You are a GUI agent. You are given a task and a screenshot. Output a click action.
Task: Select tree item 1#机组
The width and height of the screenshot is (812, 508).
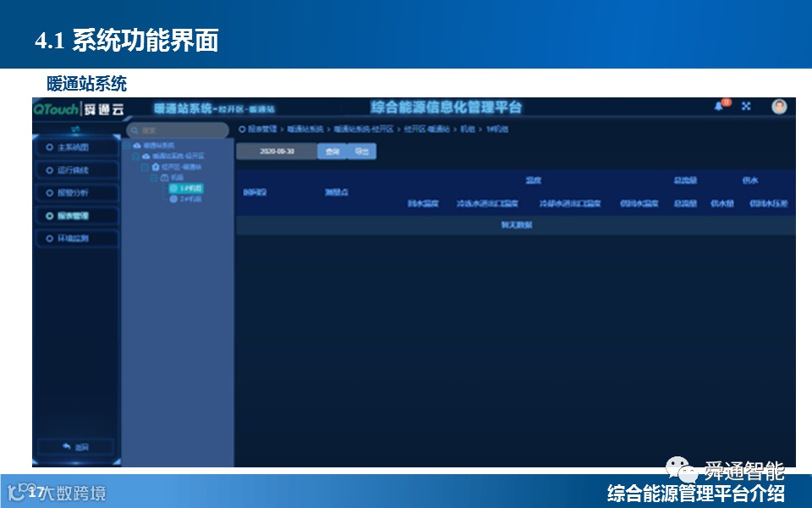[x=186, y=188]
